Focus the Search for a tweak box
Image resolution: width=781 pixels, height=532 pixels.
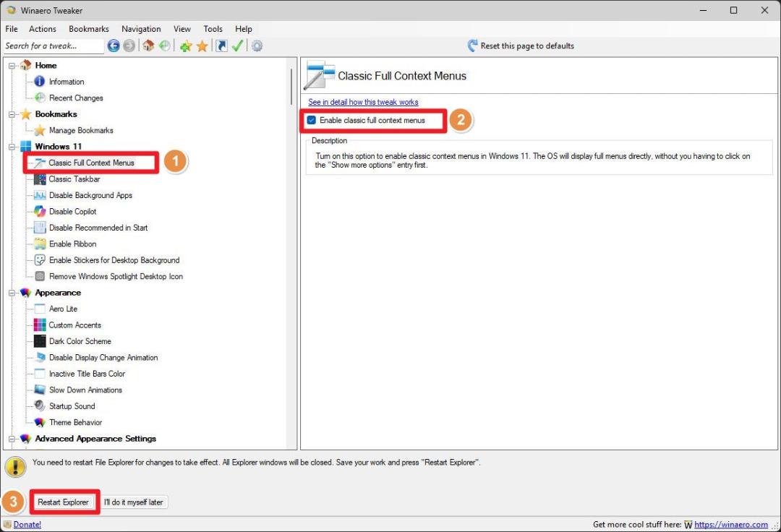53,46
